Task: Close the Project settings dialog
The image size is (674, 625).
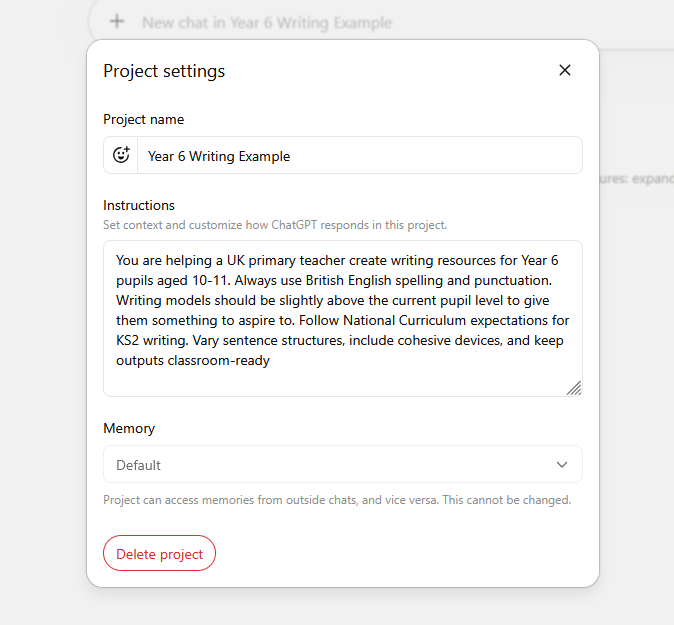Action: pyautogui.click(x=564, y=70)
